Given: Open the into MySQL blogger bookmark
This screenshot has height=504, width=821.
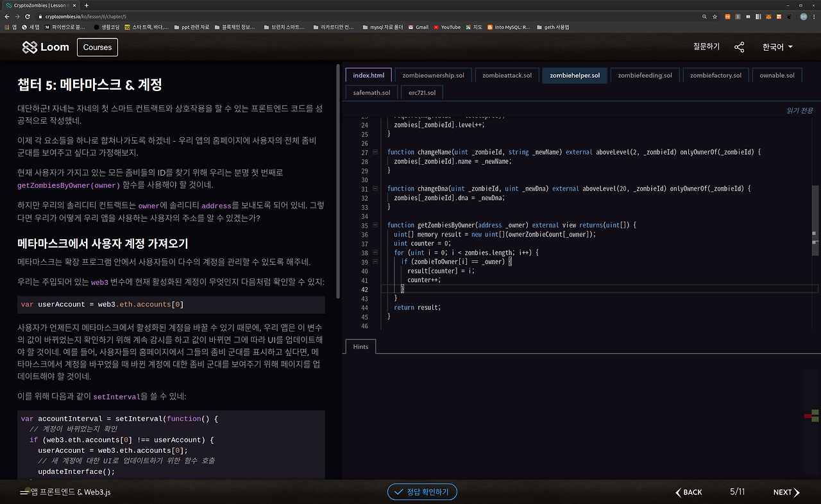Looking at the screenshot, I should pyautogui.click(x=509, y=27).
